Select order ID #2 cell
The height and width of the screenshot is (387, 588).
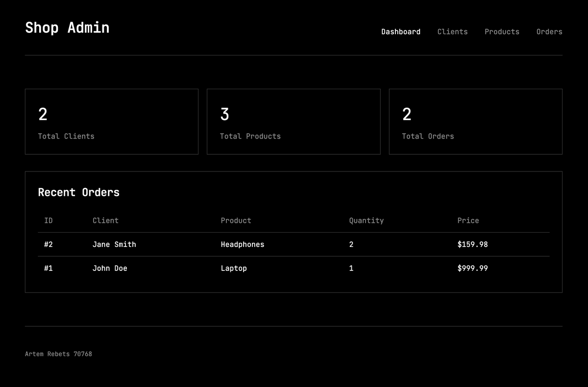49,244
